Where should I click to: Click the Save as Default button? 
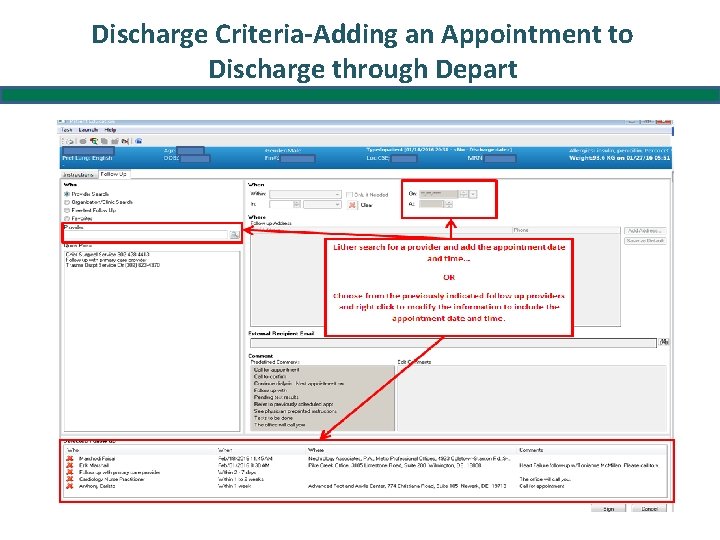click(x=645, y=241)
